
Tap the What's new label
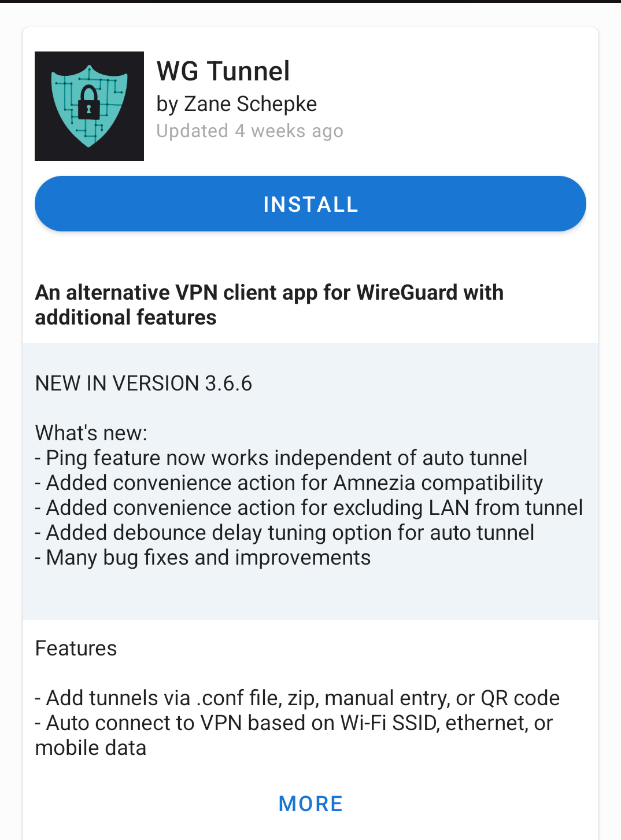(x=91, y=433)
